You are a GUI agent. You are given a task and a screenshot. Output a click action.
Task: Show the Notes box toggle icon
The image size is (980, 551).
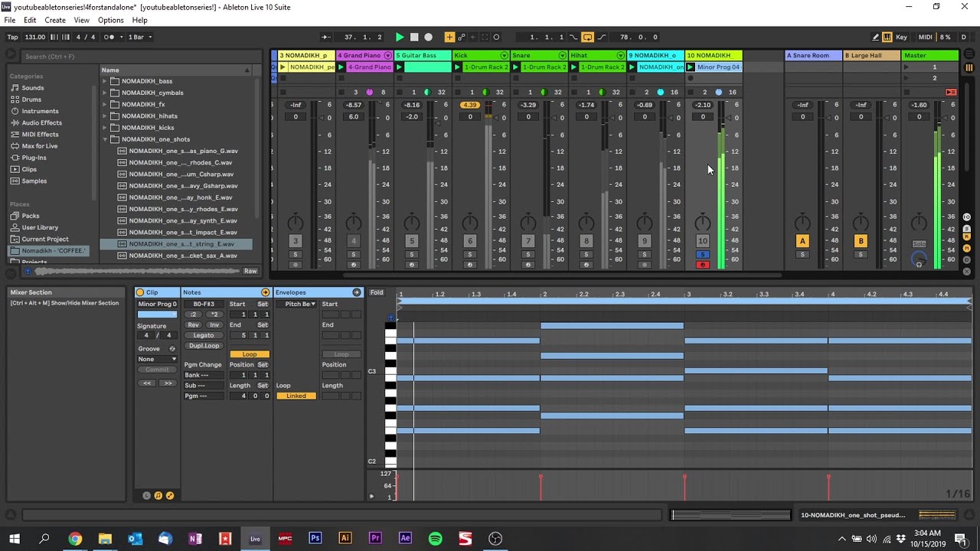(158, 496)
